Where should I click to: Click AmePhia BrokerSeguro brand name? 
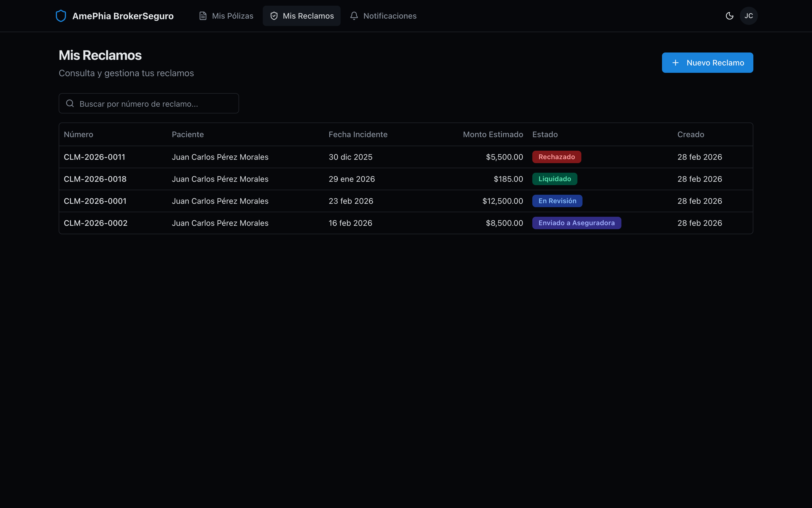tap(123, 16)
